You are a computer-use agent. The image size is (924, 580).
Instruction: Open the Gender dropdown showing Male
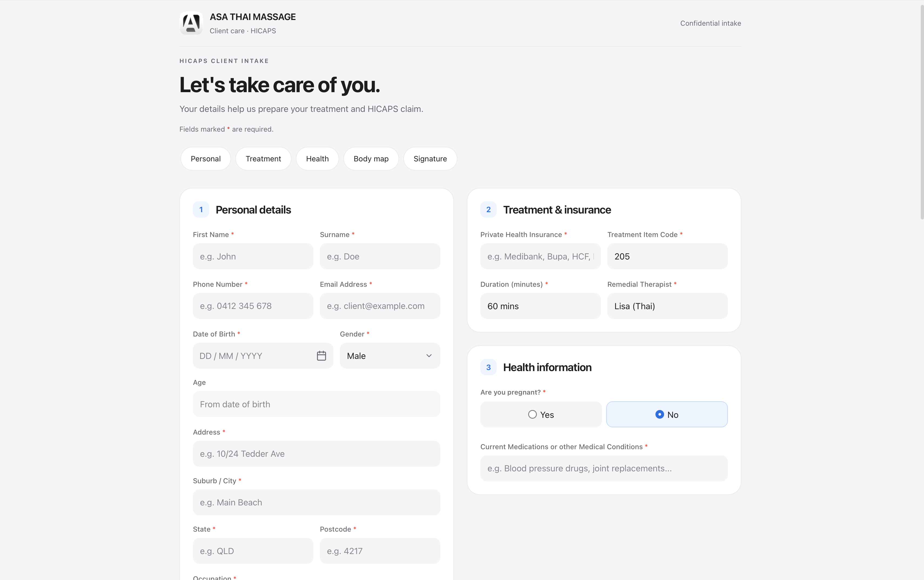390,356
